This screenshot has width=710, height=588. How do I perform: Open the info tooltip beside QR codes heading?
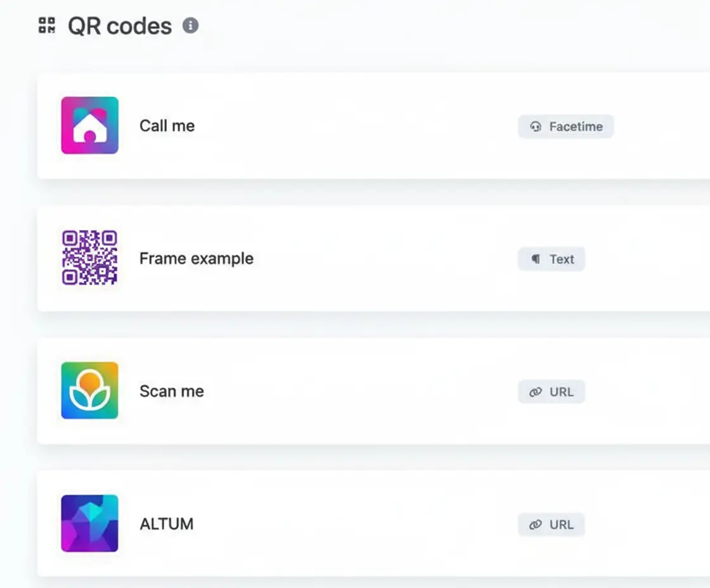tap(190, 26)
